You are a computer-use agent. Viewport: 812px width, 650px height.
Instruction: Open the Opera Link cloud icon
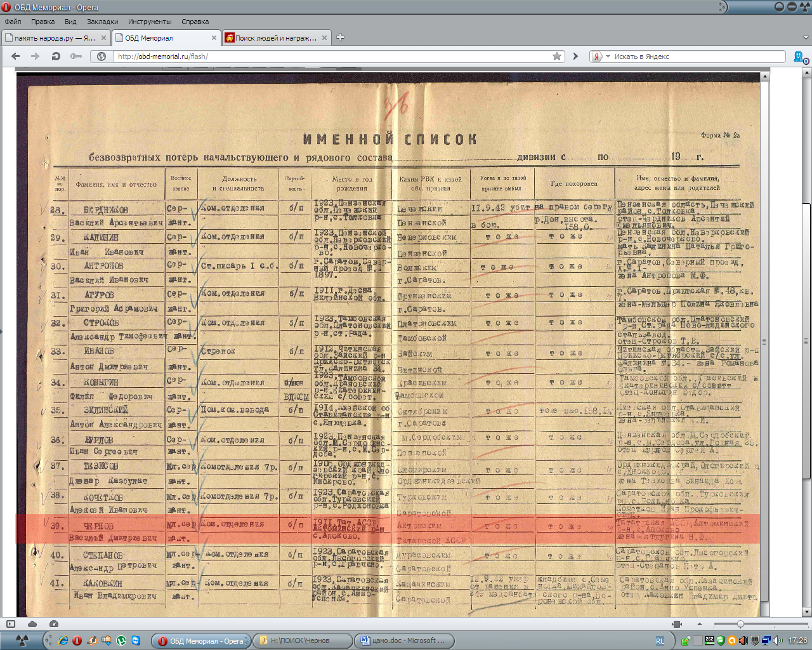[32, 624]
